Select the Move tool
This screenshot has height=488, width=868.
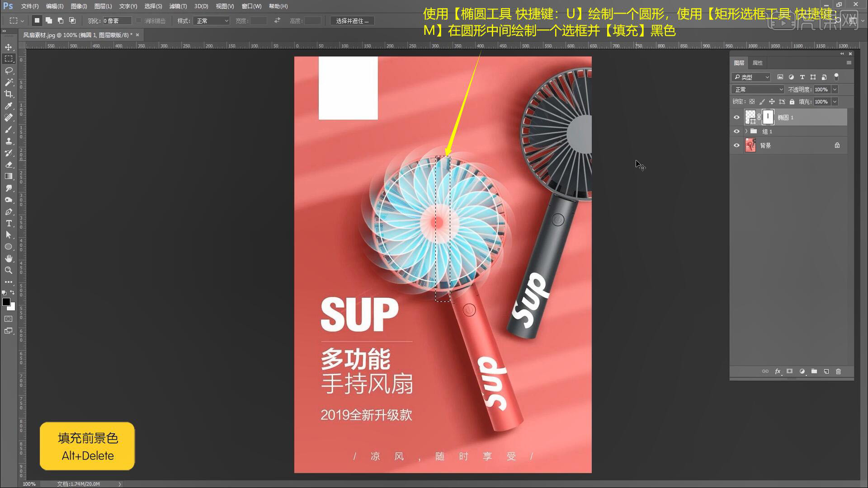9,47
